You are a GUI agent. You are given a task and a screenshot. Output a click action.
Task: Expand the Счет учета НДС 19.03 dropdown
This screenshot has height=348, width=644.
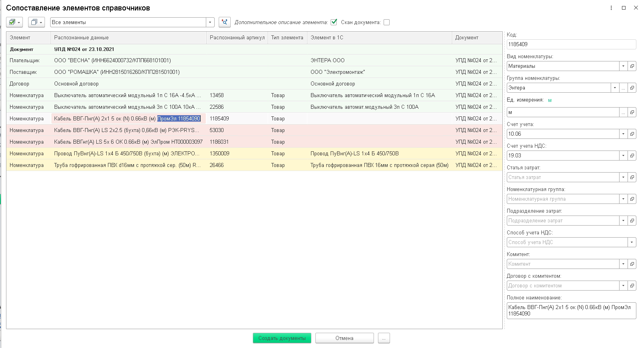tap(623, 155)
